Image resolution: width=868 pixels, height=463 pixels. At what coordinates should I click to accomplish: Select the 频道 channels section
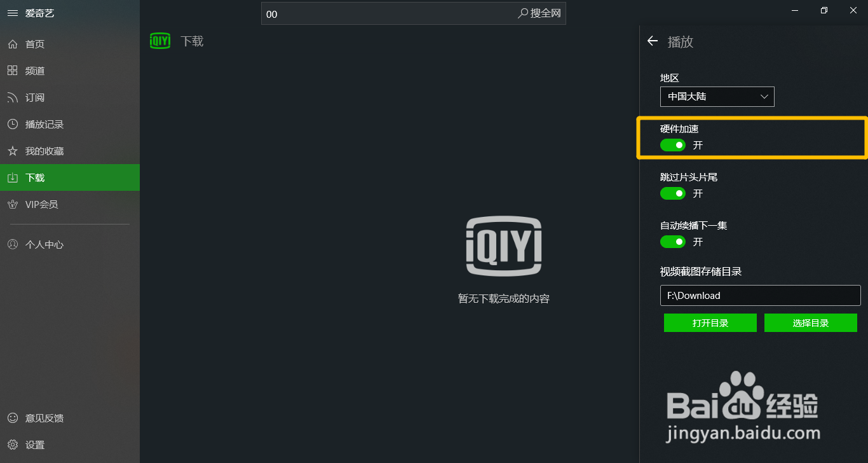coord(34,71)
